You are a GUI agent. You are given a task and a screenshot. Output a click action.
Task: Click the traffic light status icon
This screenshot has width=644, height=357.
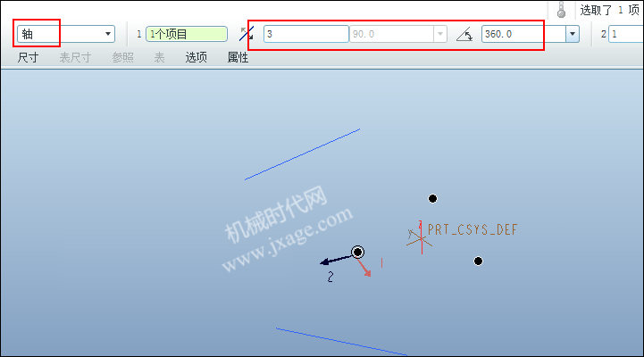pyautogui.click(x=562, y=10)
